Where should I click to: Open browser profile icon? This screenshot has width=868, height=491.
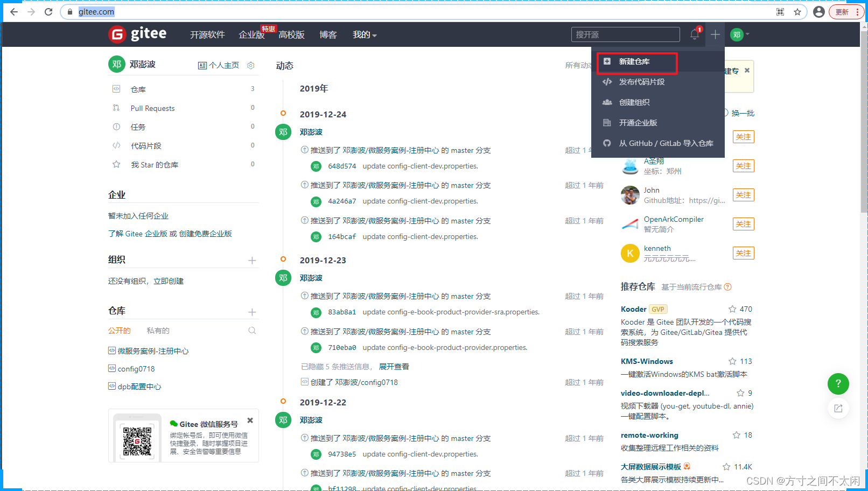tap(819, 12)
